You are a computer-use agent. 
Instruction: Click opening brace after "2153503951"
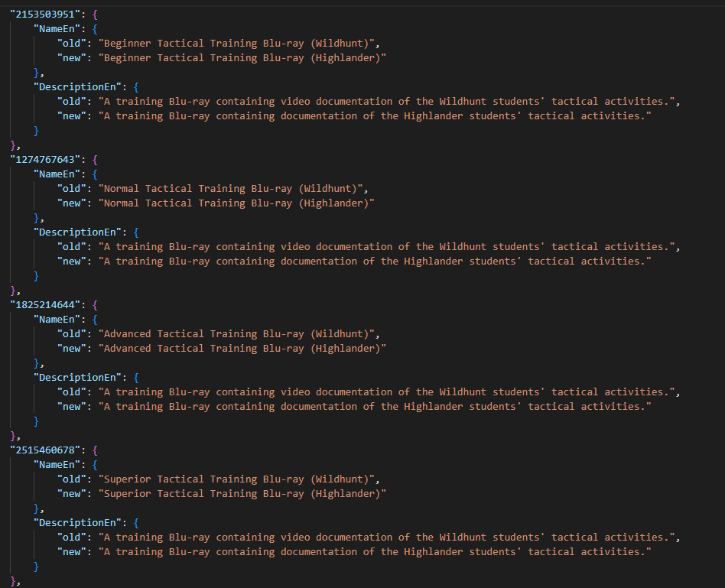(x=95, y=15)
